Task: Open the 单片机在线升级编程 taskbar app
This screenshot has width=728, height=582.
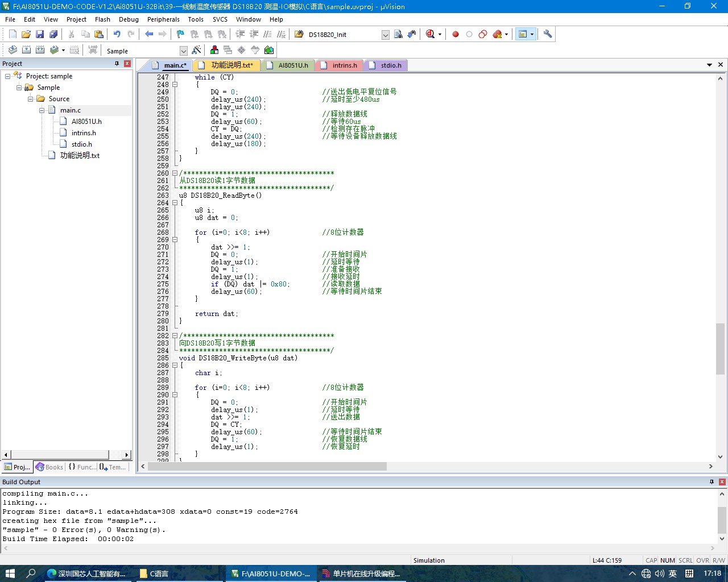Action: coord(362,573)
